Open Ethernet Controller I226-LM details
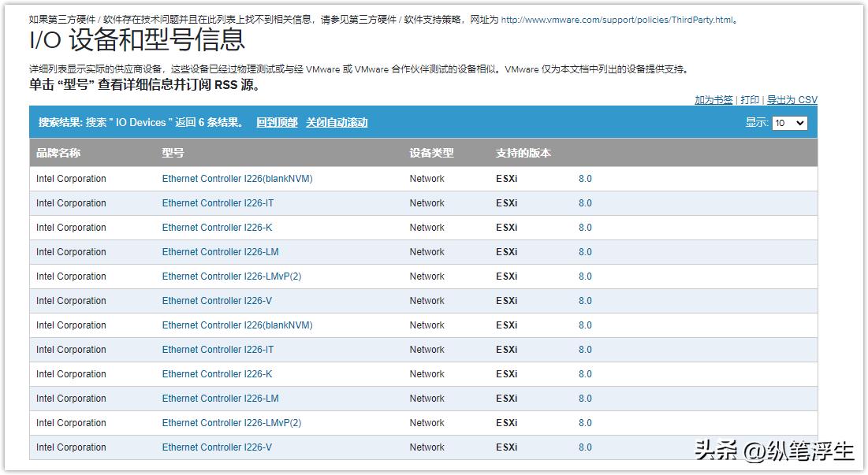This screenshot has height=475, width=868. point(220,252)
